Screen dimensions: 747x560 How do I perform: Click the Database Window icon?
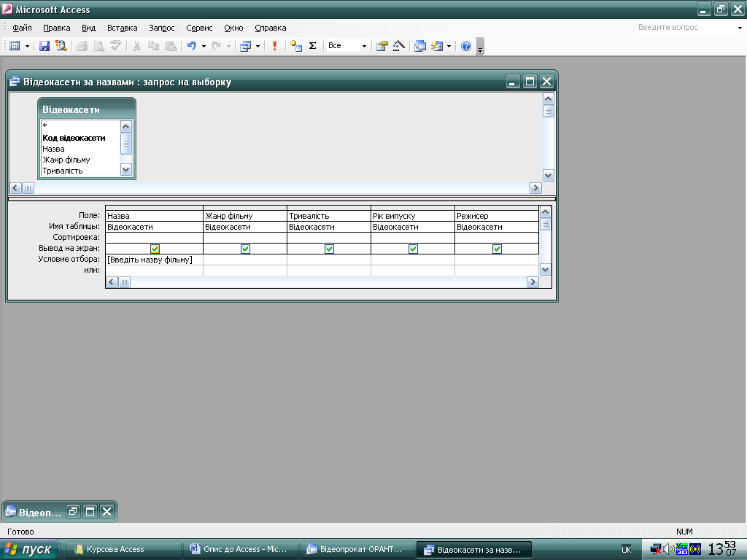pos(420,46)
